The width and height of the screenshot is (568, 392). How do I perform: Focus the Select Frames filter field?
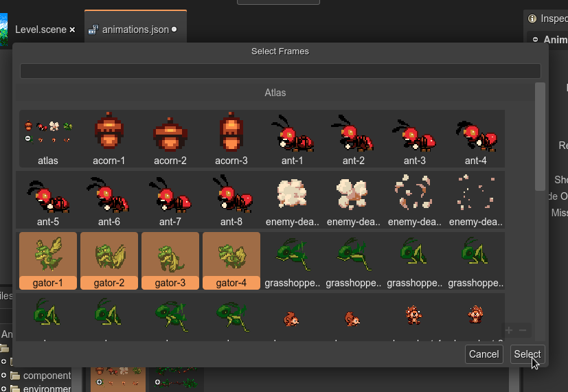click(x=280, y=71)
